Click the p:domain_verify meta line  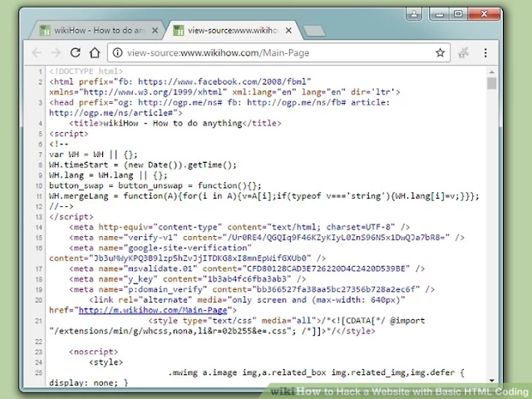pyautogui.click(x=252, y=289)
